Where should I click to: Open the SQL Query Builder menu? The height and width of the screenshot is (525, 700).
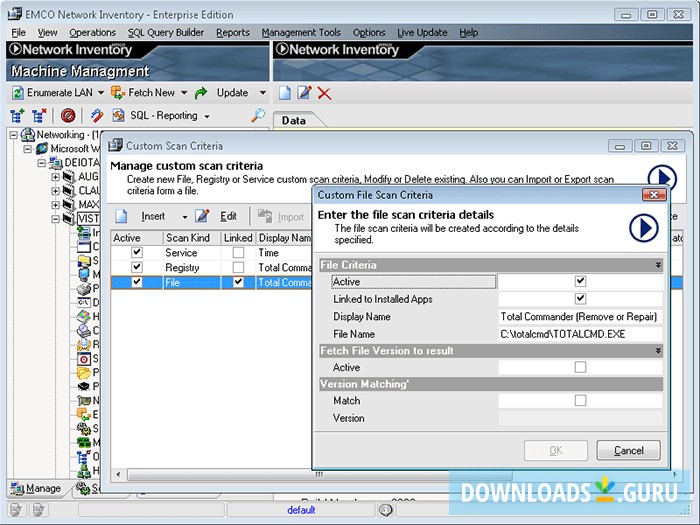click(166, 33)
